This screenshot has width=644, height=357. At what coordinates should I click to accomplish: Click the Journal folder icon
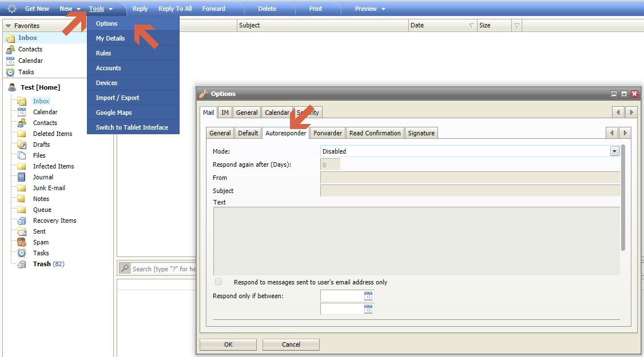pos(22,177)
